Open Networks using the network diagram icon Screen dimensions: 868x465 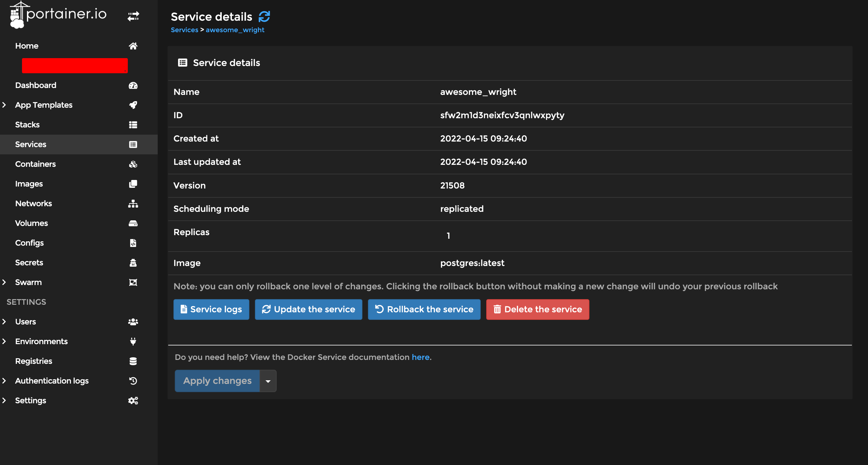point(133,203)
